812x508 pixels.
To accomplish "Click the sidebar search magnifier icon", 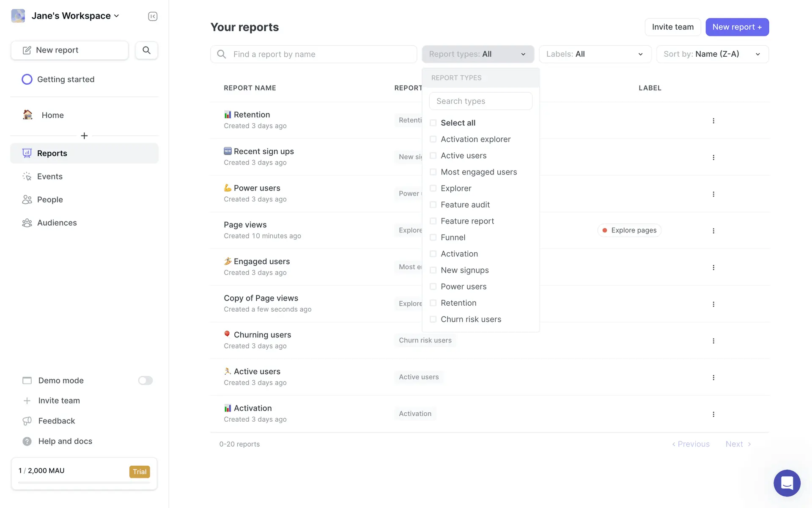I will (x=146, y=50).
